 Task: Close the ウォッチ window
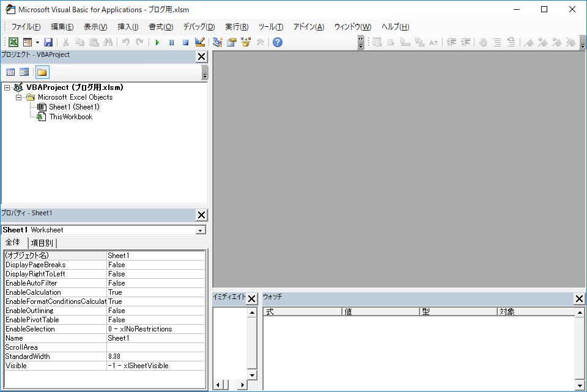[579, 299]
